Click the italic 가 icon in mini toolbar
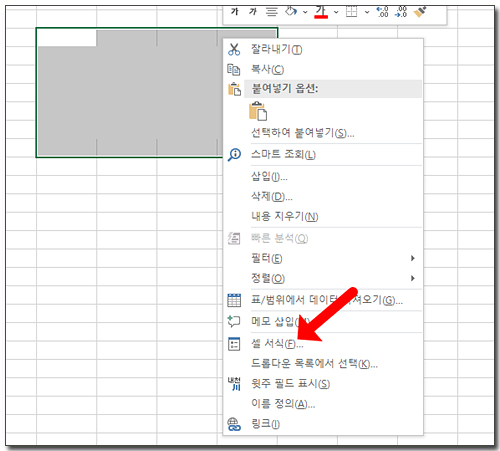500x451 pixels. [x=253, y=12]
